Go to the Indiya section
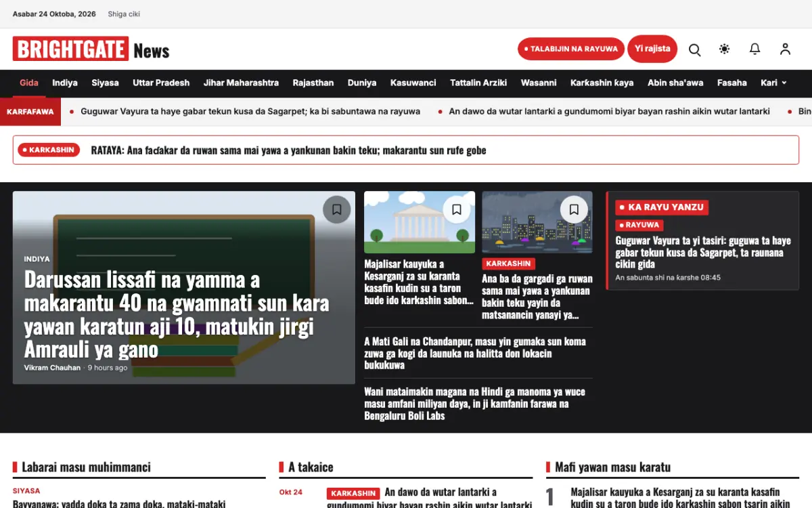Screen dimensions: 812x508 tap(65, 83)
